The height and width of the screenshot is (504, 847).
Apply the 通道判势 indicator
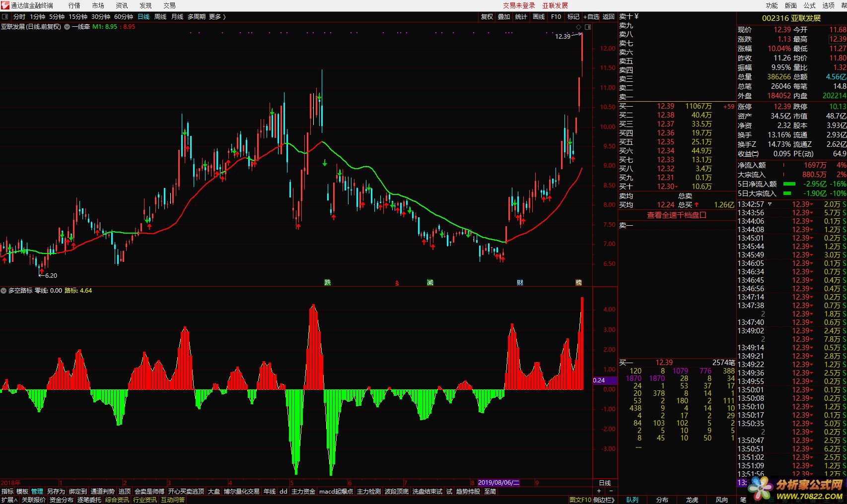click(103, 492)
